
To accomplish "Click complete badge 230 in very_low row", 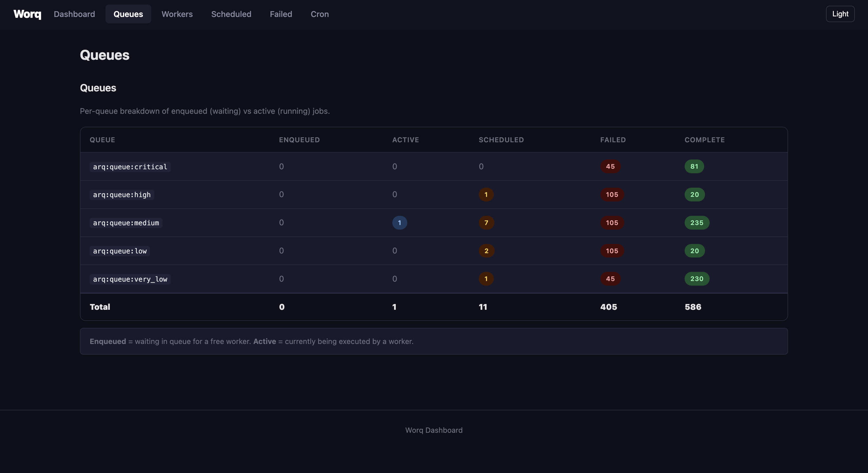I will coord(697,279).
